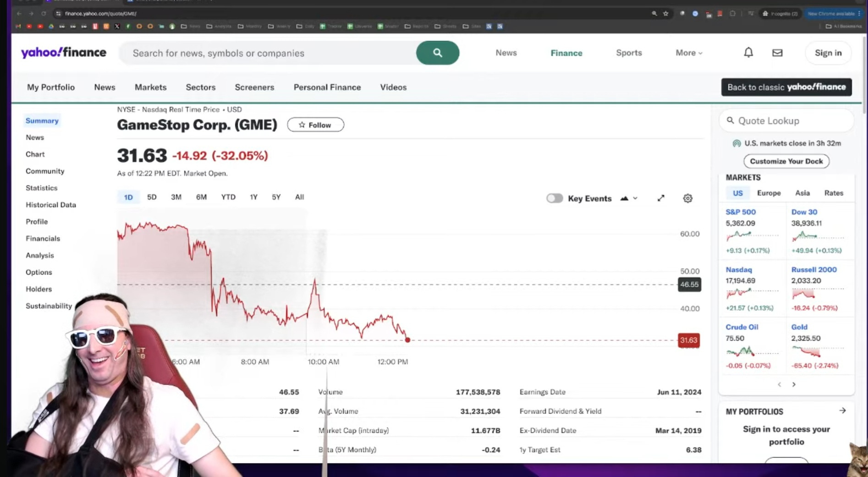Click the green search magnifier button
Screen dimensions: 868x477
tap(437, 53)
